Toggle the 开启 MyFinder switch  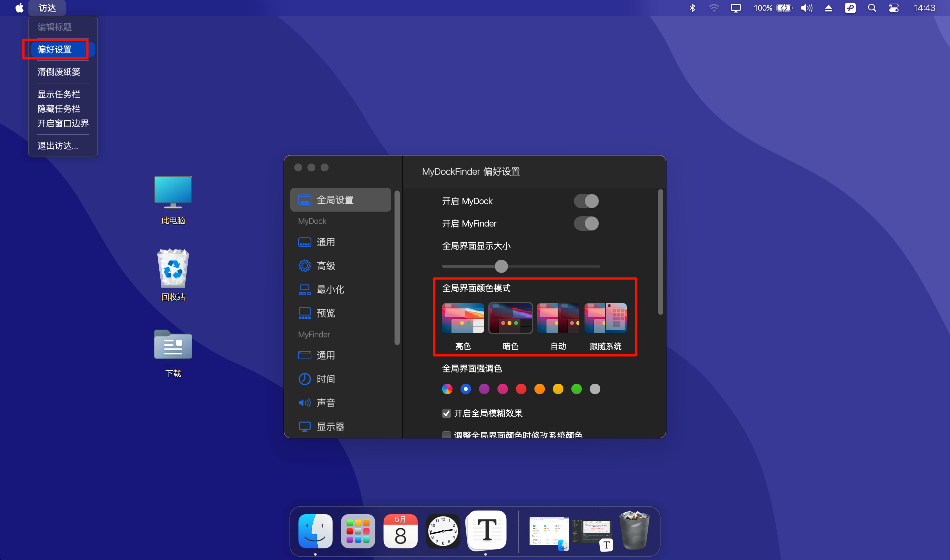[586, 223]
